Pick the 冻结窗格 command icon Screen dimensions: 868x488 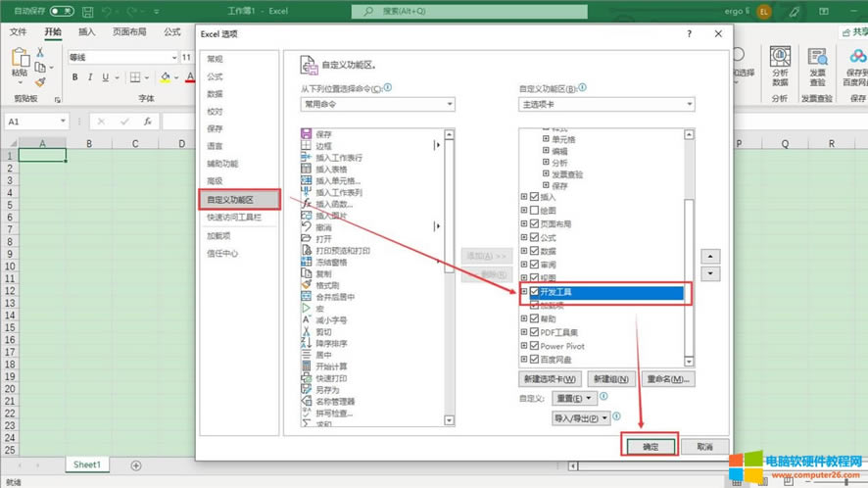306,262
